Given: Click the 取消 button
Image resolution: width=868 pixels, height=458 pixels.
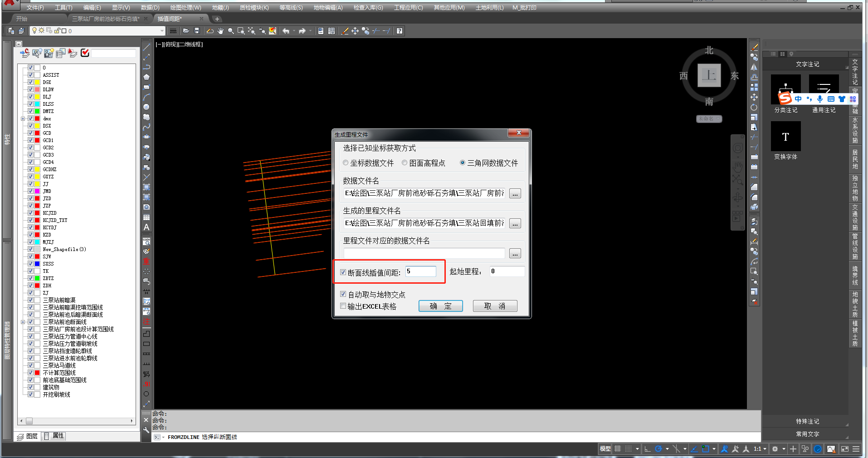Looking at the screenshot, I should [495, 306].
